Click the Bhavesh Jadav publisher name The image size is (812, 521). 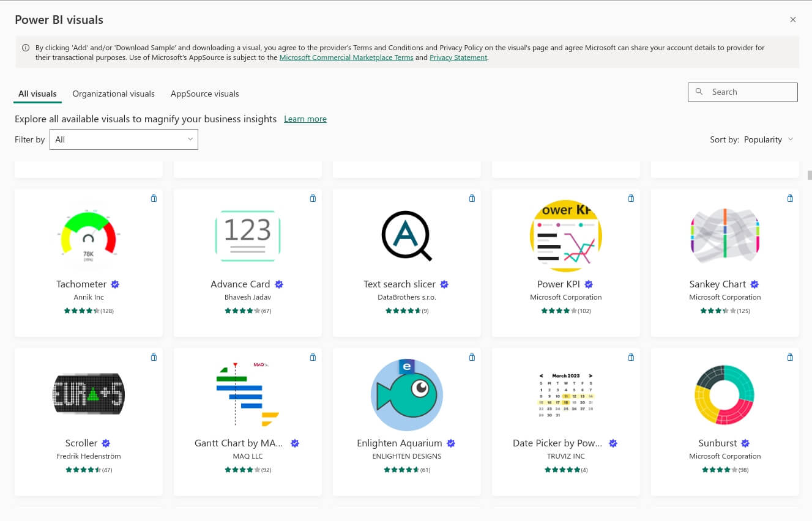coord(248,297)
